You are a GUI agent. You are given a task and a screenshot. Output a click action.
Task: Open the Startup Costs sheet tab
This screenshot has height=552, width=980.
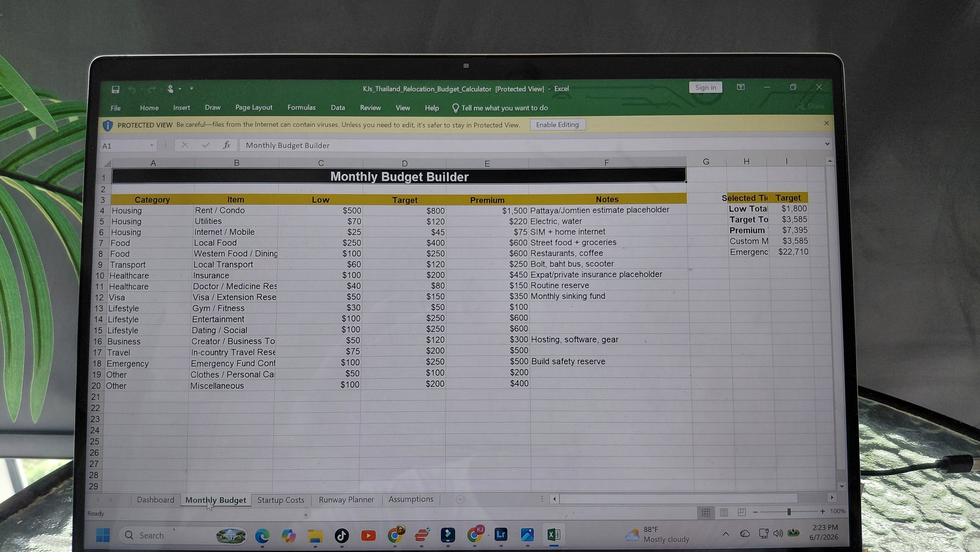(281, 500)
